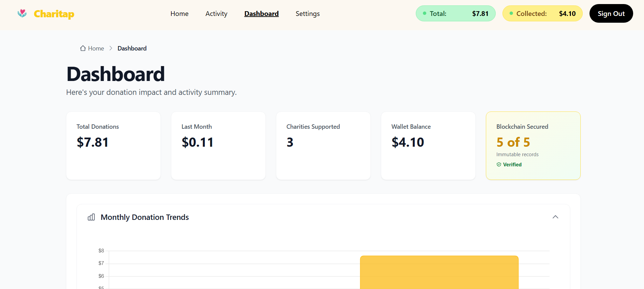
Task: Collapse the Monthly Donation Trends section
Action: 555,217
